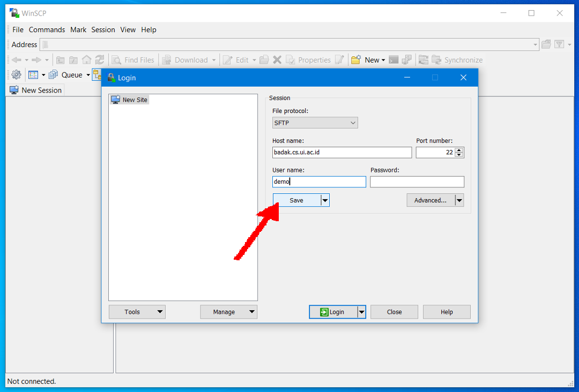Switch to the New Session tab
Screen dimensions: 579x392
(35, 91)
